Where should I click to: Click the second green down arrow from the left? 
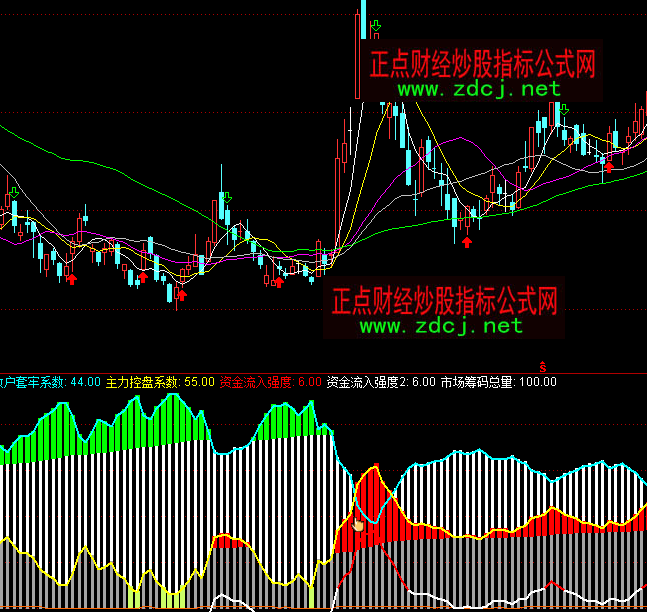[226, 197]
